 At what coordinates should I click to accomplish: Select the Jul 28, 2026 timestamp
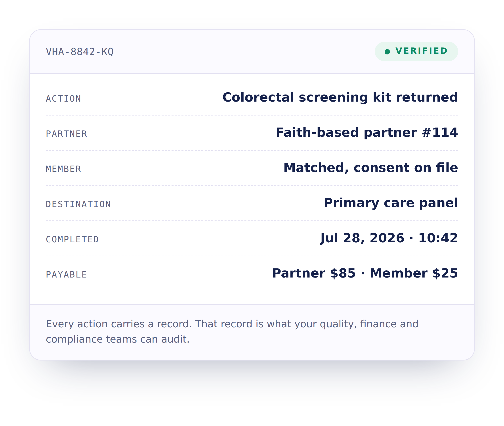(x=362, y=239)
